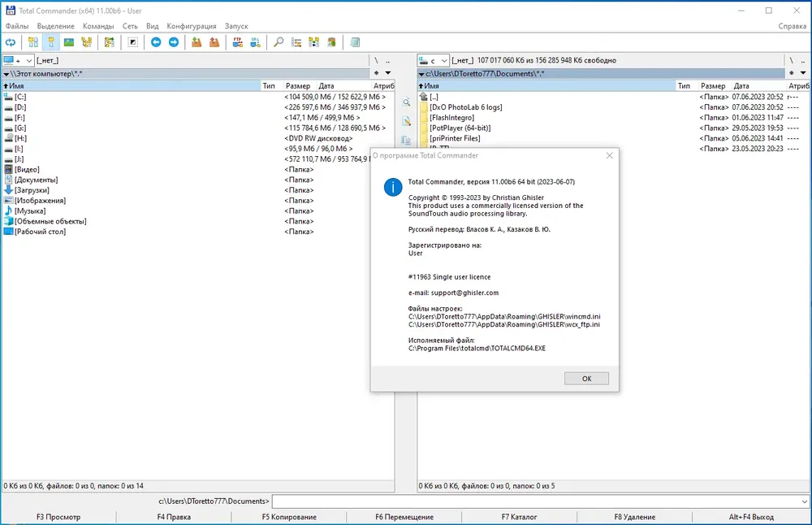This screenshot has height=525, width=812.
Task: Expand the command line history dropdown
Action: 804,501
